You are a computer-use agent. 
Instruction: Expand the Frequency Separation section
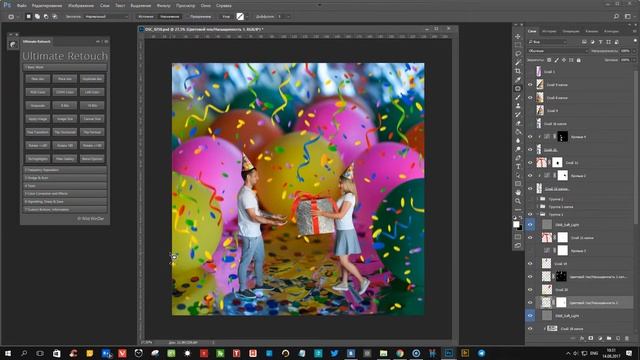click(x=65, y=170)
